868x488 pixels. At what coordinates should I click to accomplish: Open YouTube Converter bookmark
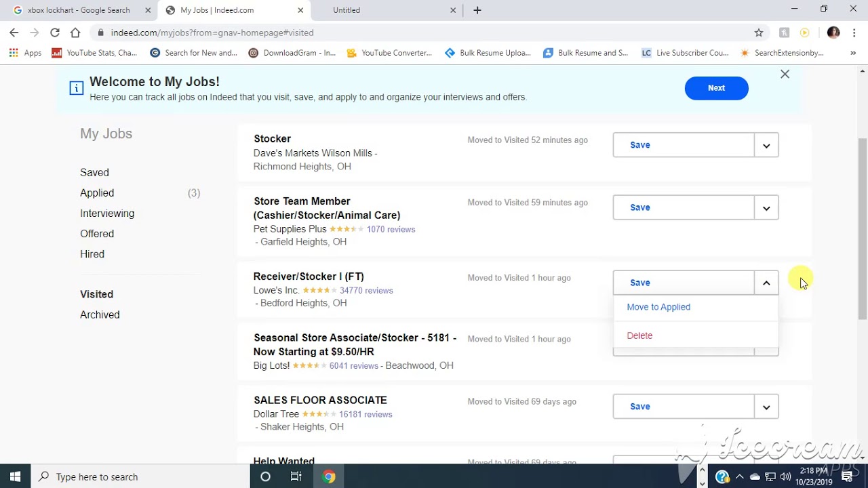pyautogui.click(x=389, y=53)
